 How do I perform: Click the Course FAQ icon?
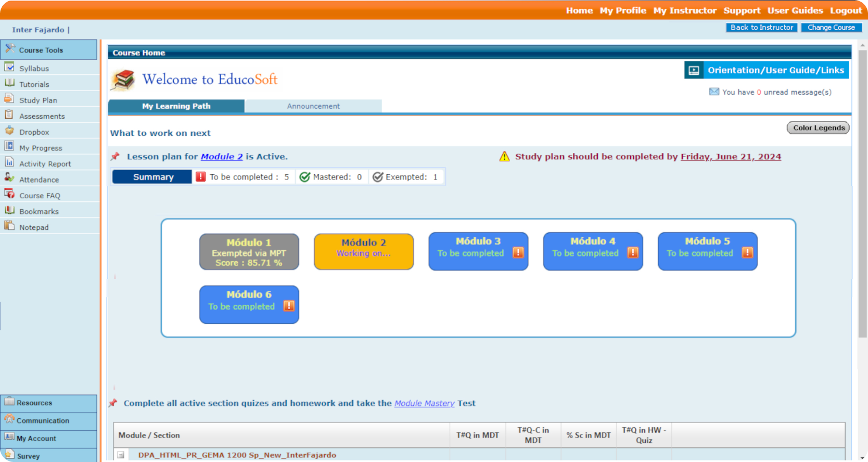tap(9, 194)
